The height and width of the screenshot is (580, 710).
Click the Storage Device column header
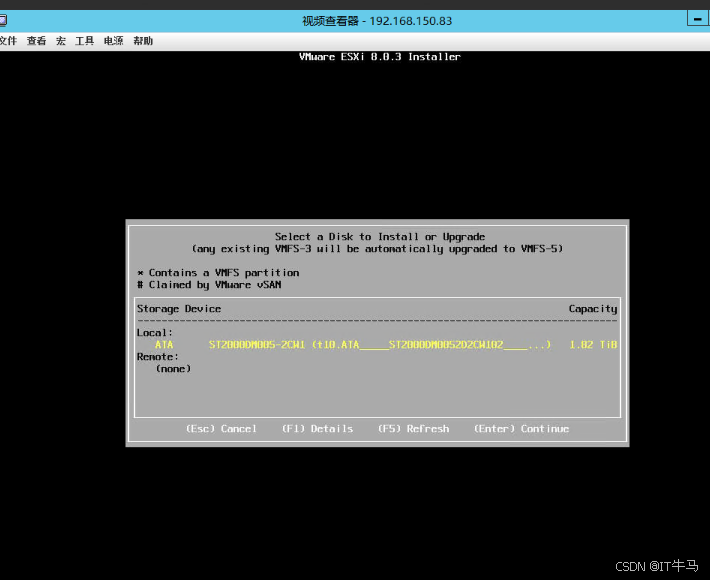tap(179, 309)
